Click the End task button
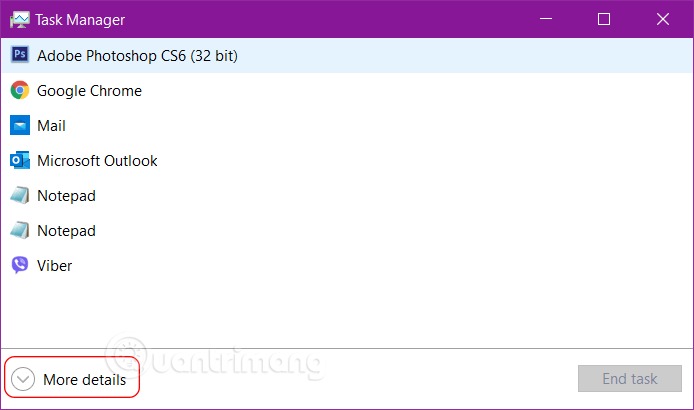 click(629, 379)
